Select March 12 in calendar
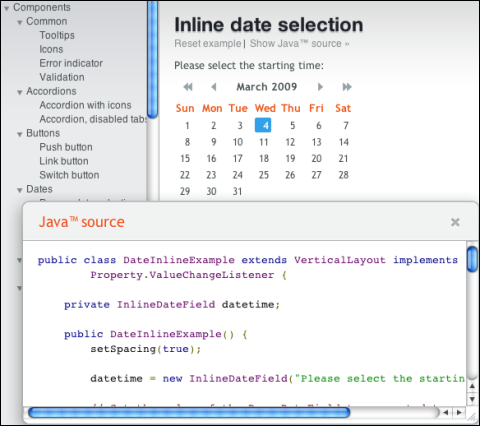 click(290, 142)
